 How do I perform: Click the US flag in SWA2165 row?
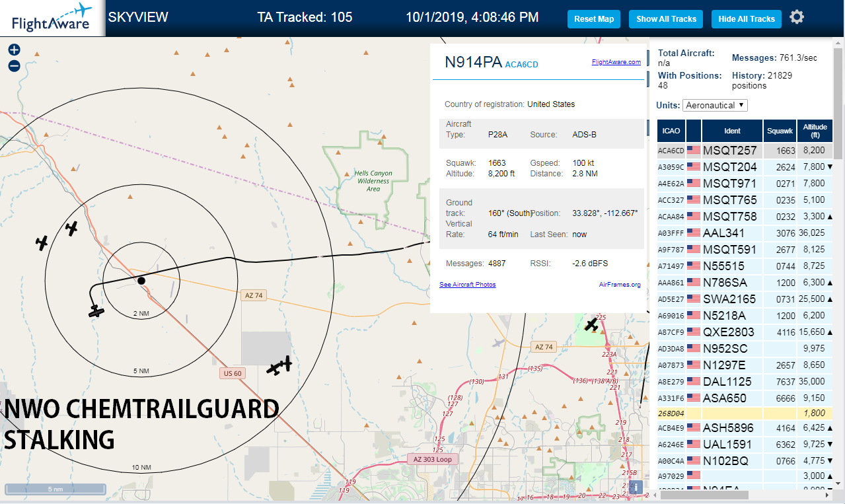pos(693,299)
